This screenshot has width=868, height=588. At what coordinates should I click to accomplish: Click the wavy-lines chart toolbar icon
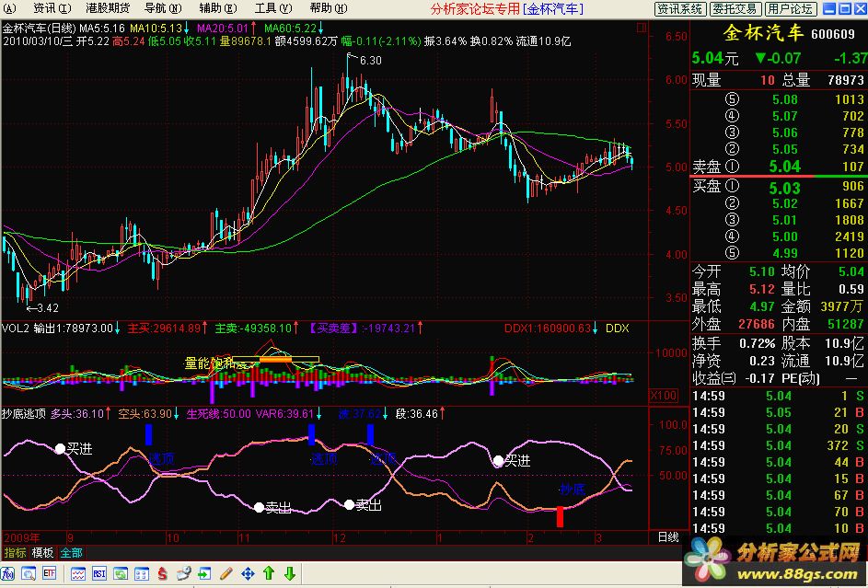coord(78,573)
